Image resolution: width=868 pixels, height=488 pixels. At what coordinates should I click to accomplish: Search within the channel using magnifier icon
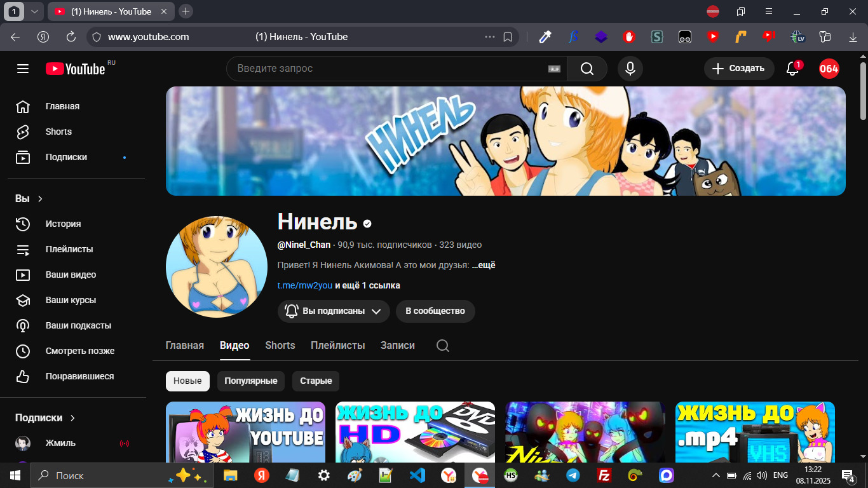(443, 346)
